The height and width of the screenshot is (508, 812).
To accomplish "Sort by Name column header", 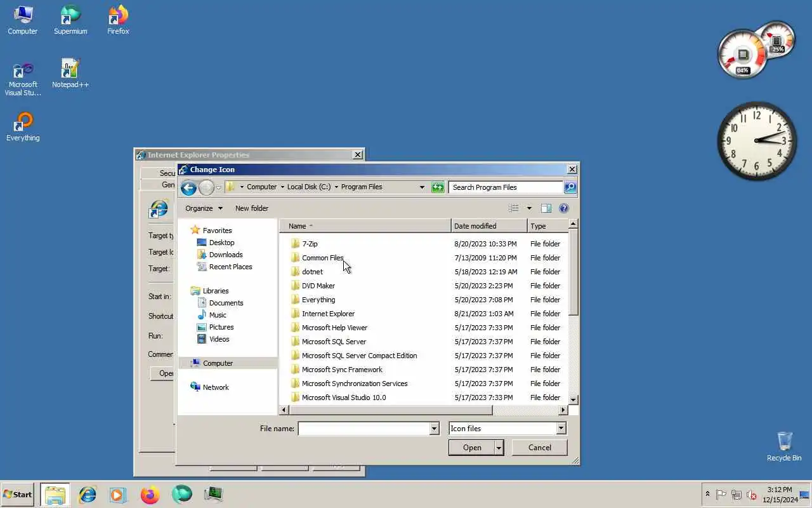I will tap(365, 226).
